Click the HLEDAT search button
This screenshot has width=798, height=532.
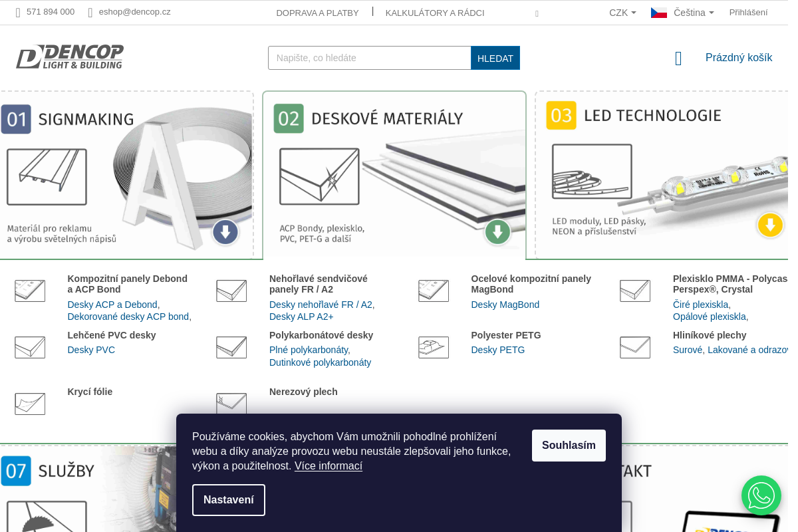495,58
